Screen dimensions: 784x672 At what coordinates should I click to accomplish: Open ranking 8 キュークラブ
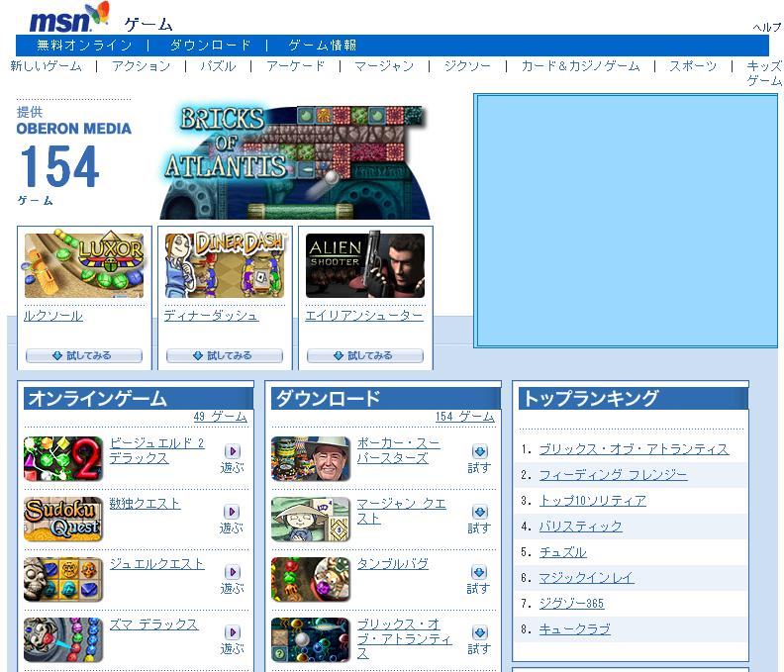coord(574,629)
